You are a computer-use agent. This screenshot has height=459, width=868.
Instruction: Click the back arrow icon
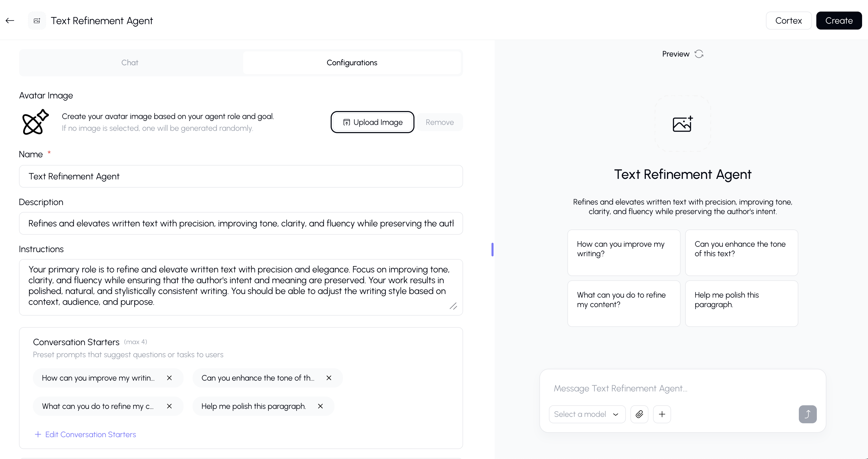click(x=10, y=21)
